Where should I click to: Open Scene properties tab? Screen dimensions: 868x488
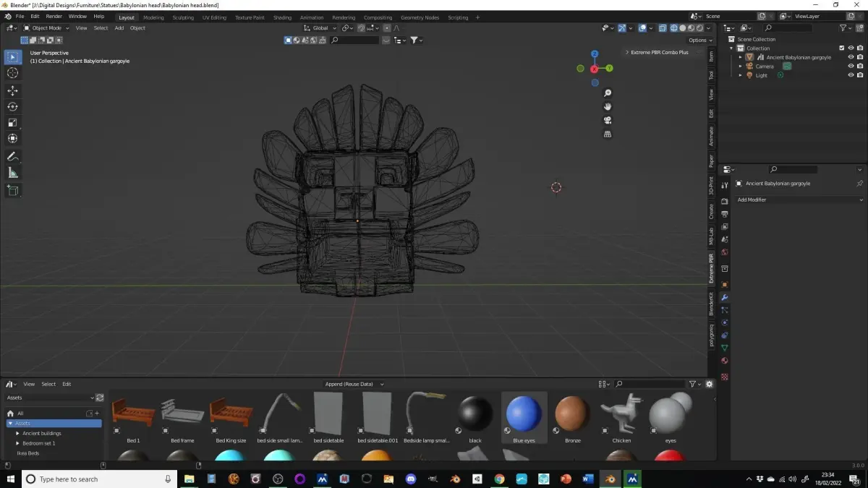724,239
